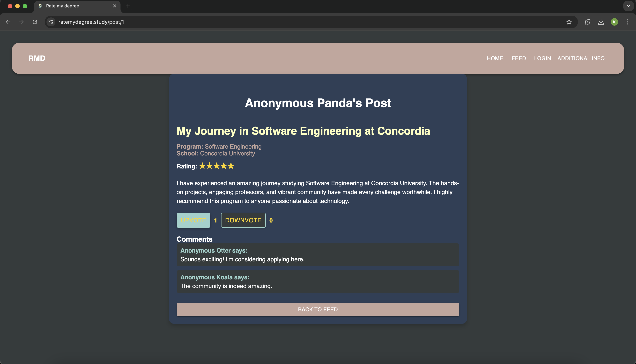Bookmark this page with star icon
Viewport: 636px width, 364px height.
[x=569, y=22]
